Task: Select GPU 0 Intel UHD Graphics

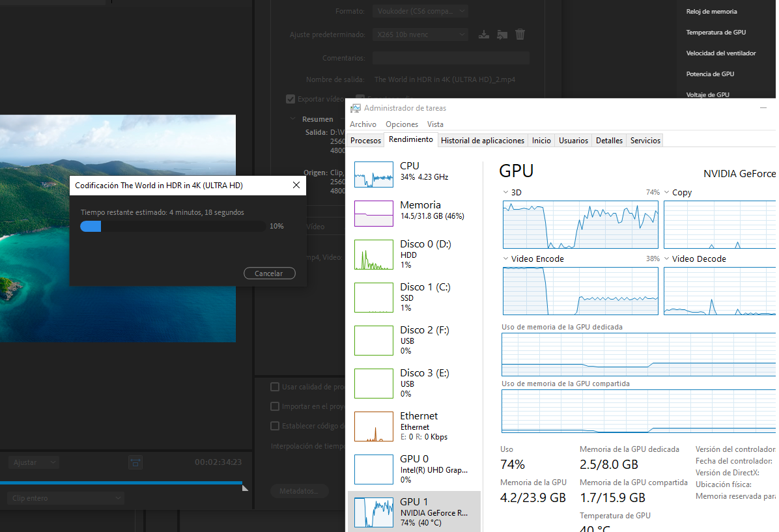Action: click(x=373, y=469)
